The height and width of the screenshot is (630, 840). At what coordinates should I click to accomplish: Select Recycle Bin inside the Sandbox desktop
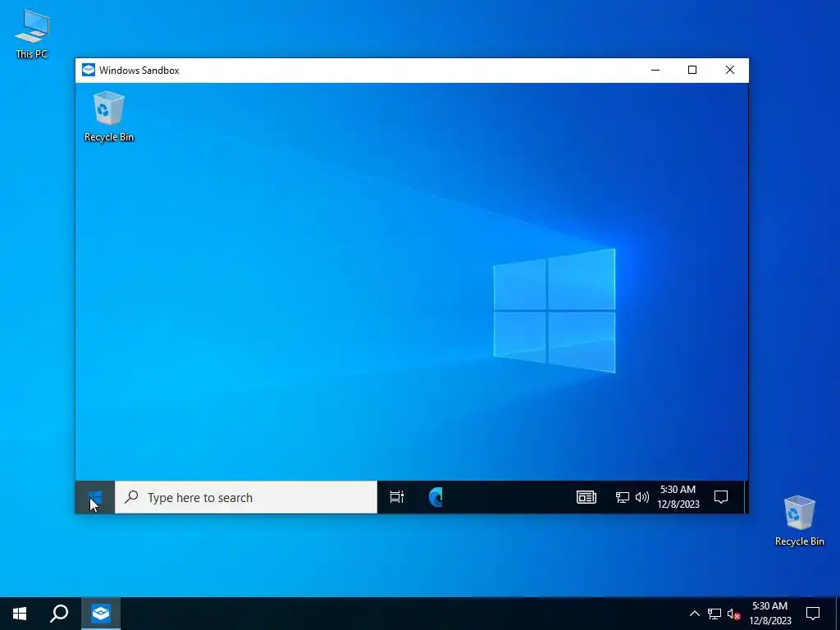[x=109, y=116]
